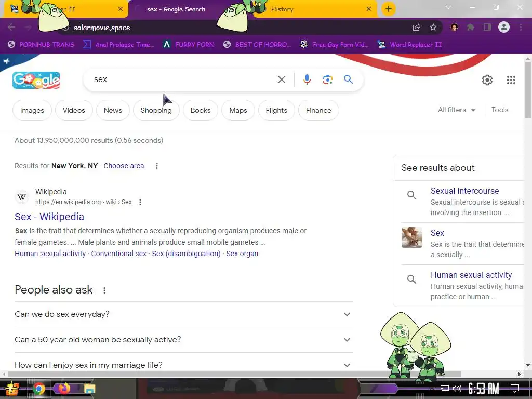Filter results by Finance

tap(318, 110)
